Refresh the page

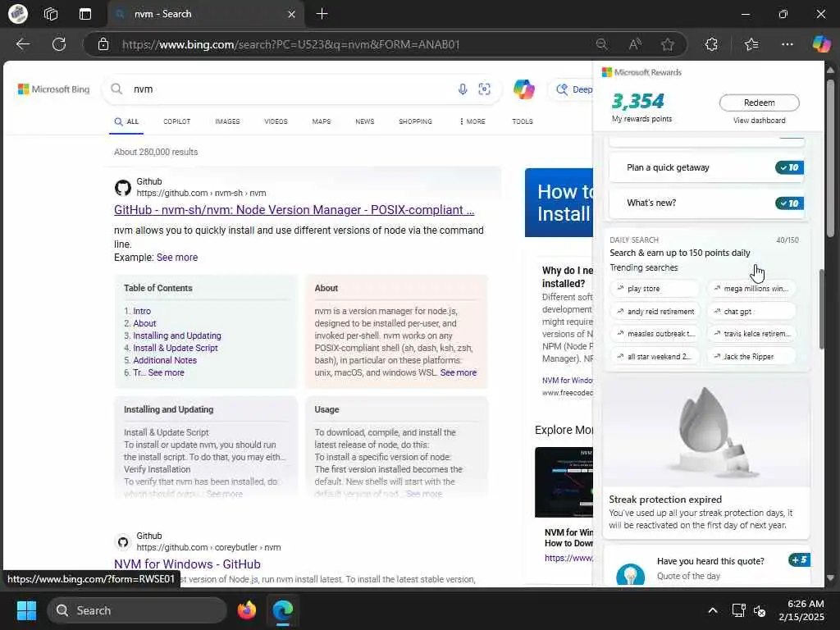click(x=59, y=44)
